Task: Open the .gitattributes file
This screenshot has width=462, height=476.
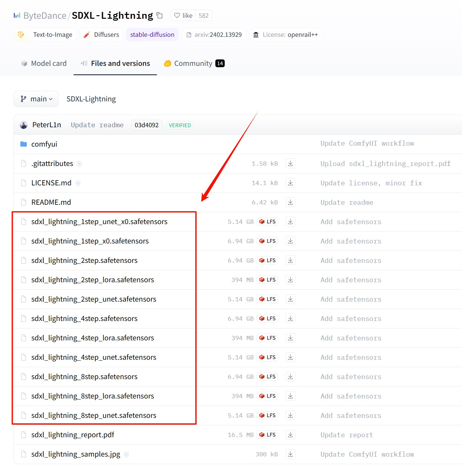Action: 52,163
